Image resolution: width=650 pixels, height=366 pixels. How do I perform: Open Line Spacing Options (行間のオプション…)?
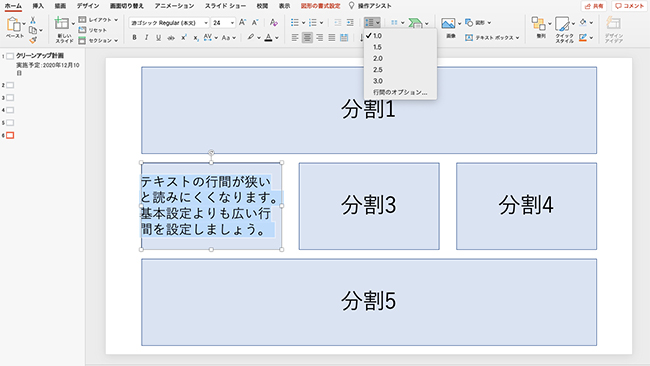[400, 92]
